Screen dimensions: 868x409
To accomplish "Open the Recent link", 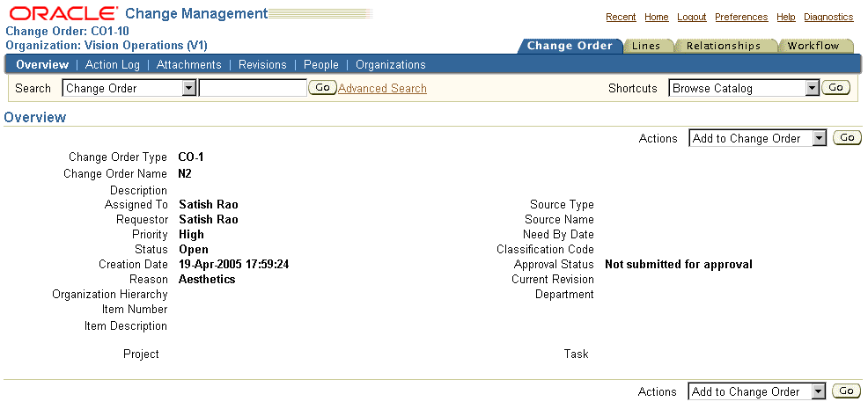I will [621, 18].
